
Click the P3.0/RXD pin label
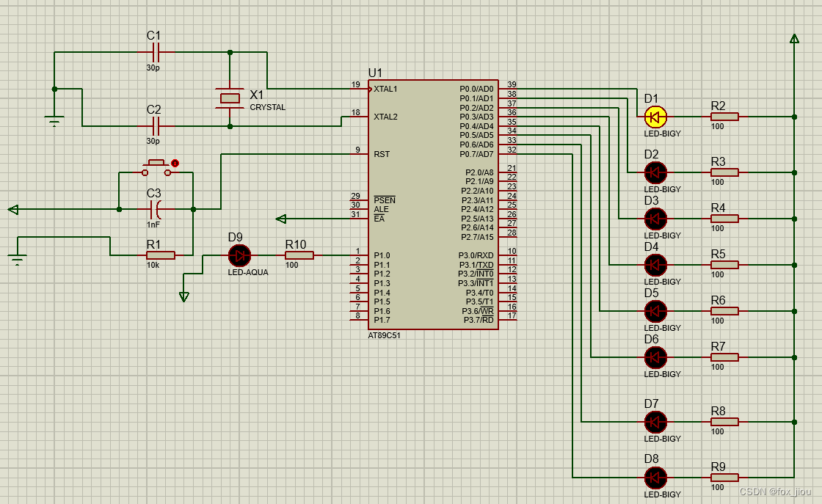click(476, 255)
